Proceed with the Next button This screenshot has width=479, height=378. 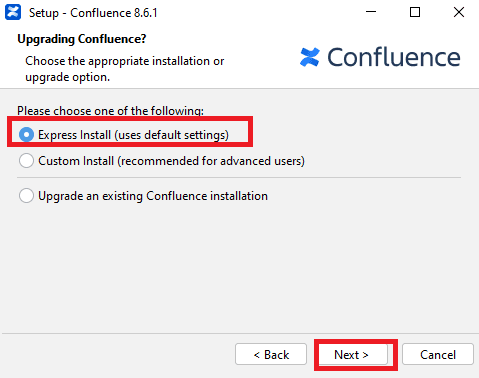[353, 354]
